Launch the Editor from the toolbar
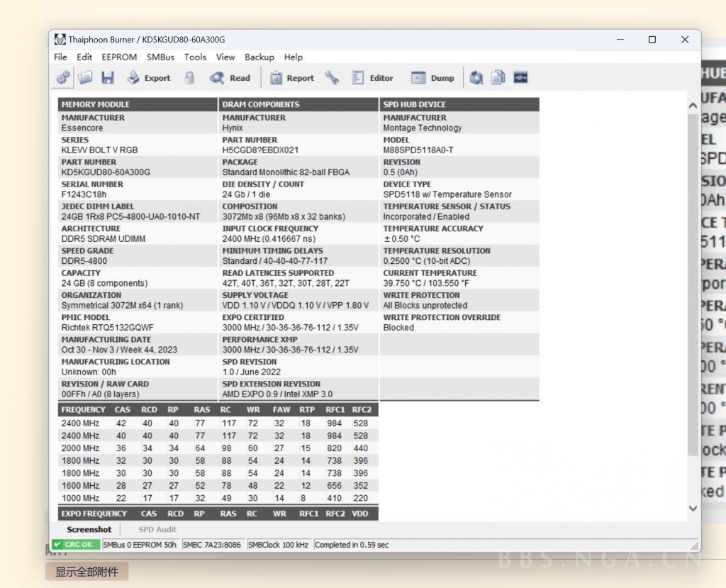 click(372, 78)
